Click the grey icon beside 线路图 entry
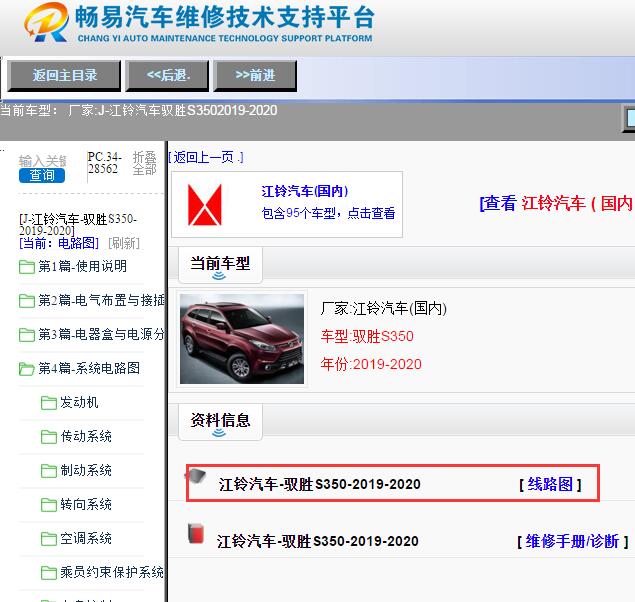This screenshot has width=635, height=602. click(x=197, y=476)
